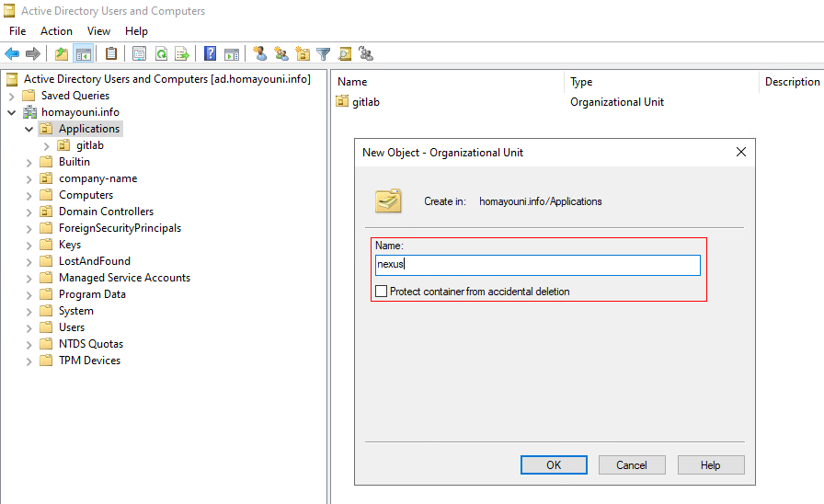Confirm new OU with OK button
The image size is (824, 504).
pos(554,465)
